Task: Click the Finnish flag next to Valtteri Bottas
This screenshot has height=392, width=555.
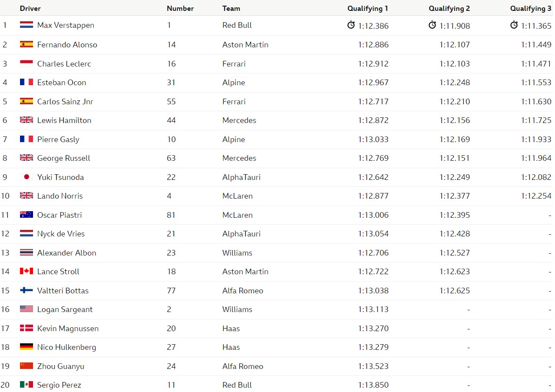Action: pyautogui.click(x=27, y=290)
